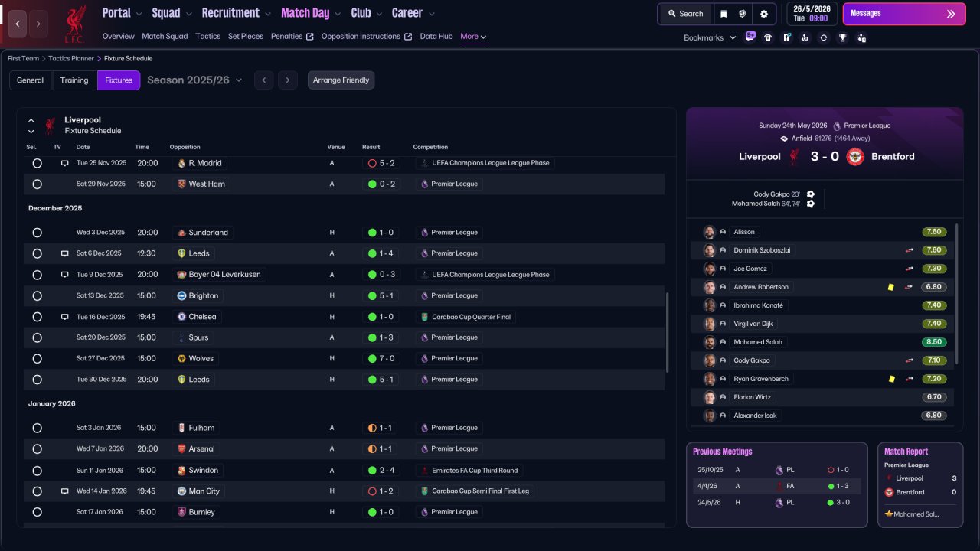Select the Brighton fixture radio button
The width and height of the screenshot is (980, 551).
37,295
